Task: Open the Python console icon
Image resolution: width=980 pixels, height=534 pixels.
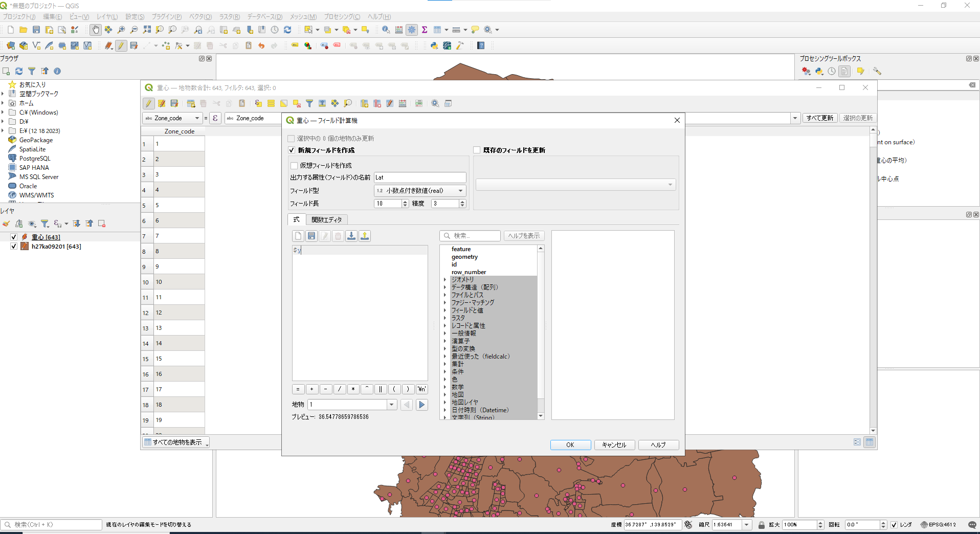Action: pos(434,46)
